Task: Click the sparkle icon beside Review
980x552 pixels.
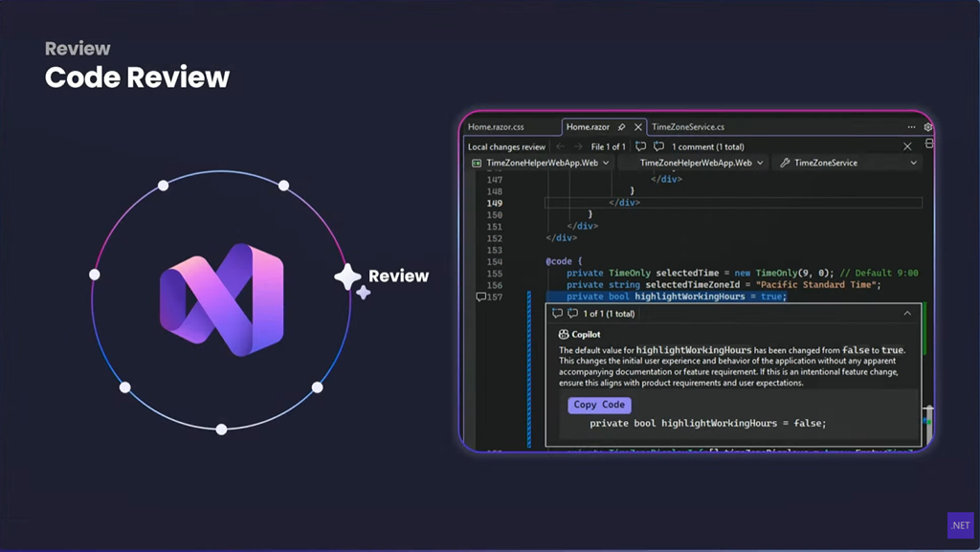Action: [x=349, y=277]
